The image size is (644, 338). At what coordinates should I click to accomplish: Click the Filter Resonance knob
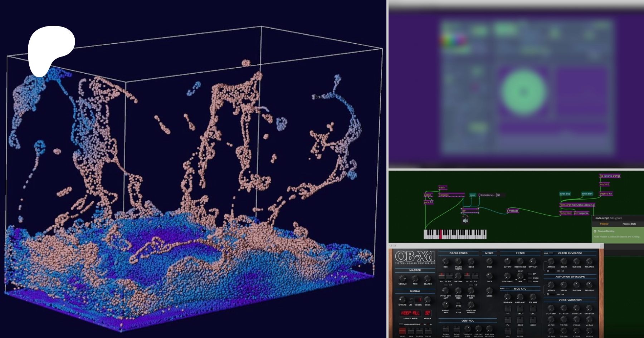pos(520,261)
